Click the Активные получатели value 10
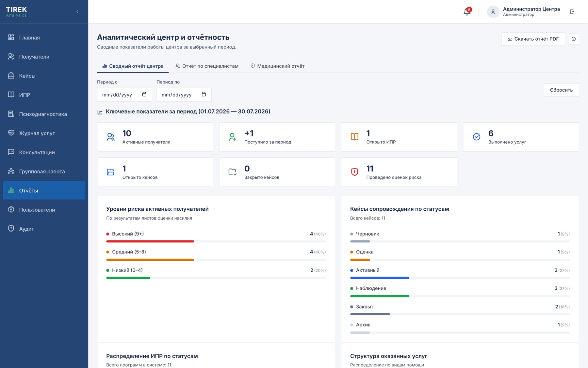 pyautogui.click(x=127, y=133)
